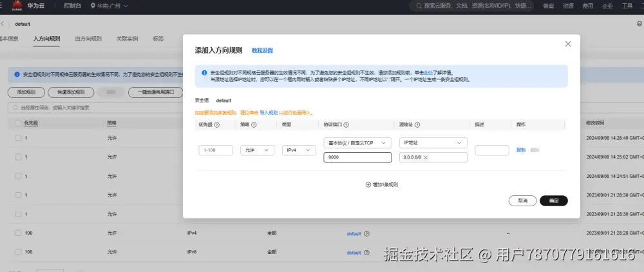Expand the 华南-广州 region selector
The image size is (644, 272).
click(x=109, y=6)
